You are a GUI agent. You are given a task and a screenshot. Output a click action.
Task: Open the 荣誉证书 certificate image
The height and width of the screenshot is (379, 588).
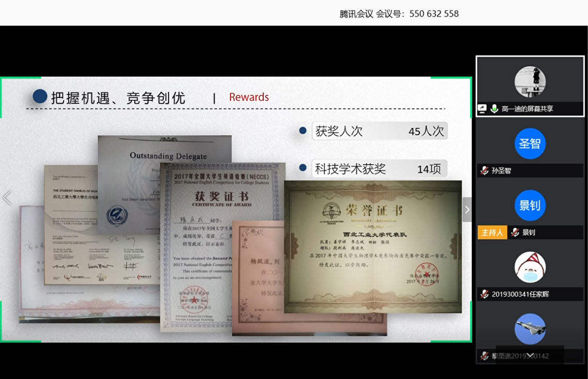click(372, 247)
